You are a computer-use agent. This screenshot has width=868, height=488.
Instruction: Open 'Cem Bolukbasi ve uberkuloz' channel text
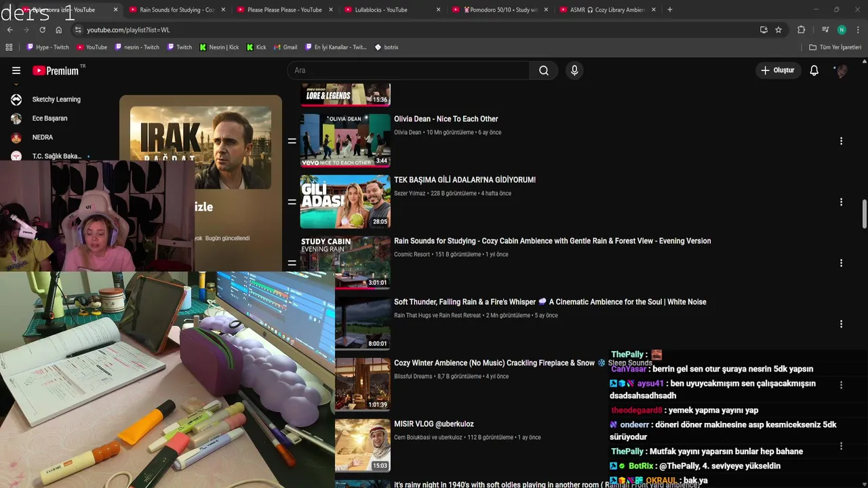(428, 437)
